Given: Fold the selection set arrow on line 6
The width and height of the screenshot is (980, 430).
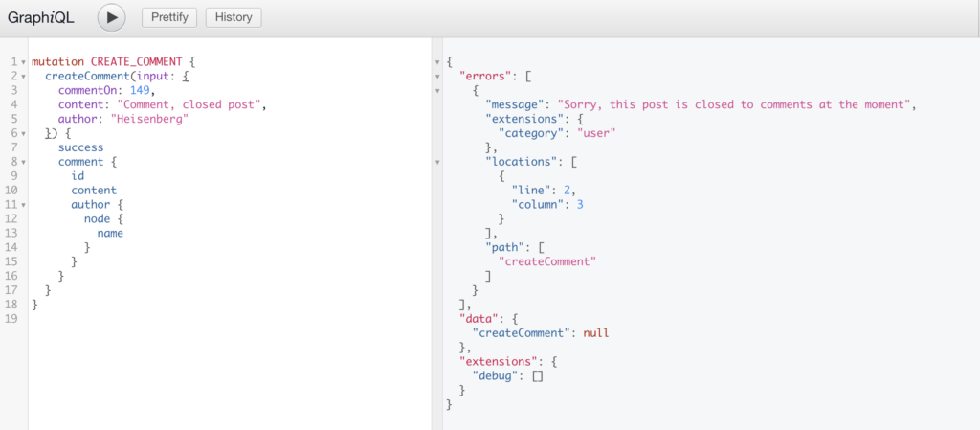Looking at the screenshot, I should point(23,134).
